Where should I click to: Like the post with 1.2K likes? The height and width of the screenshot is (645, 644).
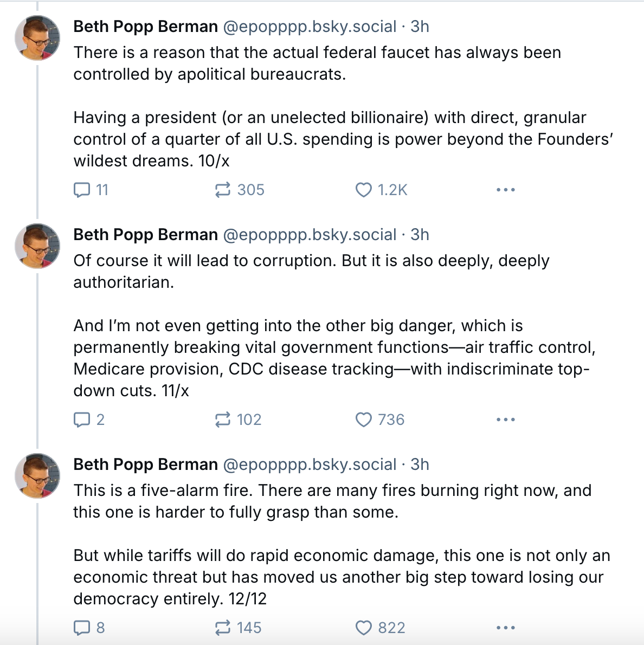364,190
